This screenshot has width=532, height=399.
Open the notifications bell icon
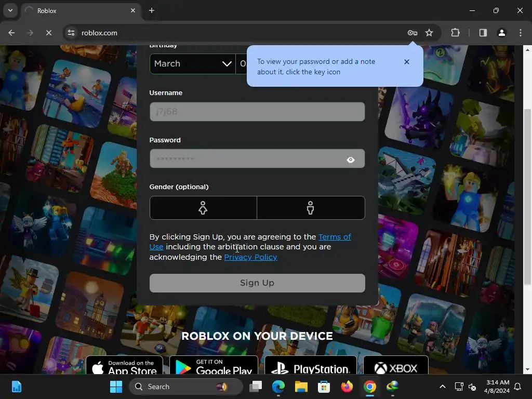[x=518, y=387]
